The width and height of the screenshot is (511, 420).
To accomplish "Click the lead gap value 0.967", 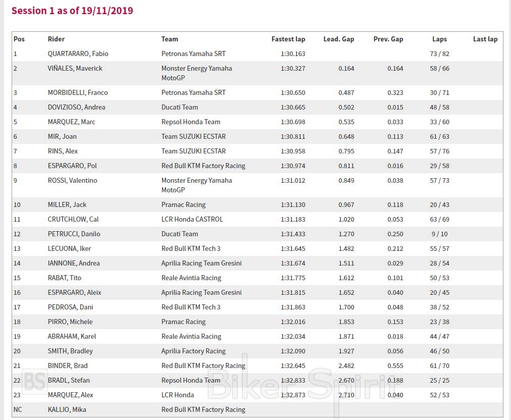I will coord(346,204).
